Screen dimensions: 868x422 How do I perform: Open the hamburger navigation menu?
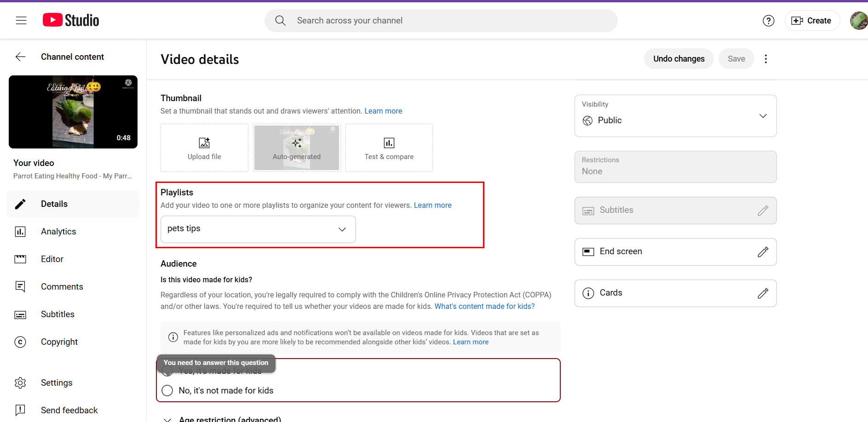pyautogui.click(x=21, y=20)
